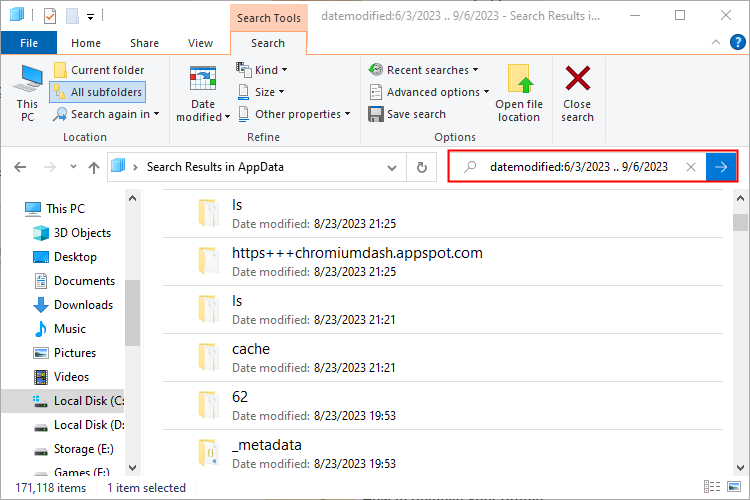Click the Save search disk icon

(x=376, y=114)
